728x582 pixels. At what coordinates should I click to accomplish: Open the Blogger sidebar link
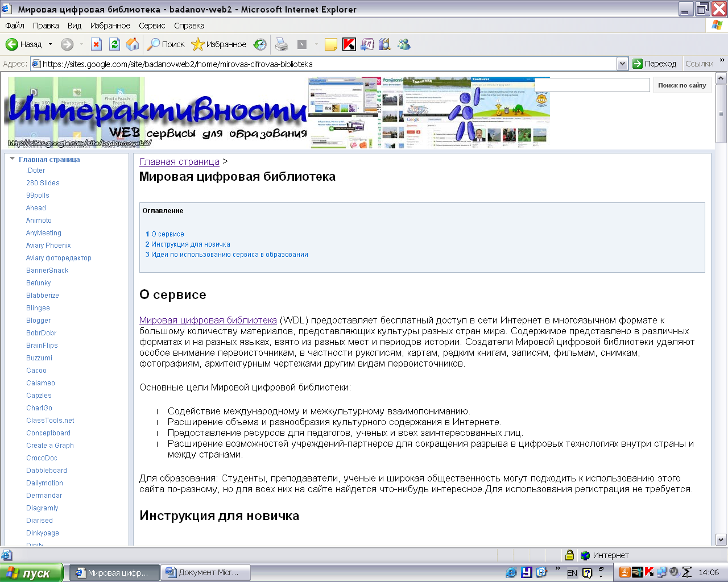pos(38,321)
